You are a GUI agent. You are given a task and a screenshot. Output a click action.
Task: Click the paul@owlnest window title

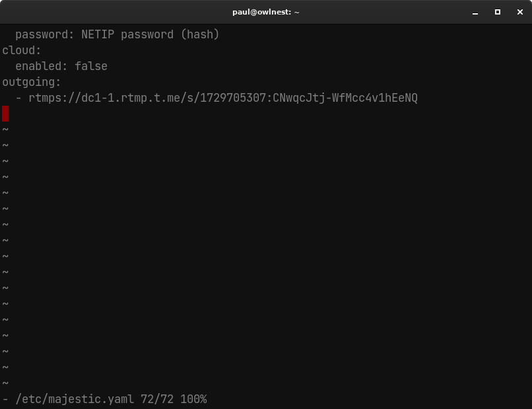coord(266,12)
